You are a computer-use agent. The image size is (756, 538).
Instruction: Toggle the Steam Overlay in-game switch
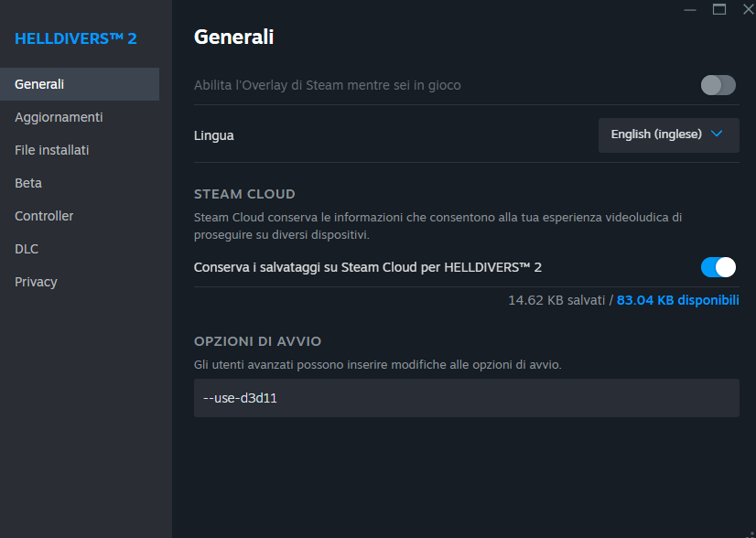718,85
